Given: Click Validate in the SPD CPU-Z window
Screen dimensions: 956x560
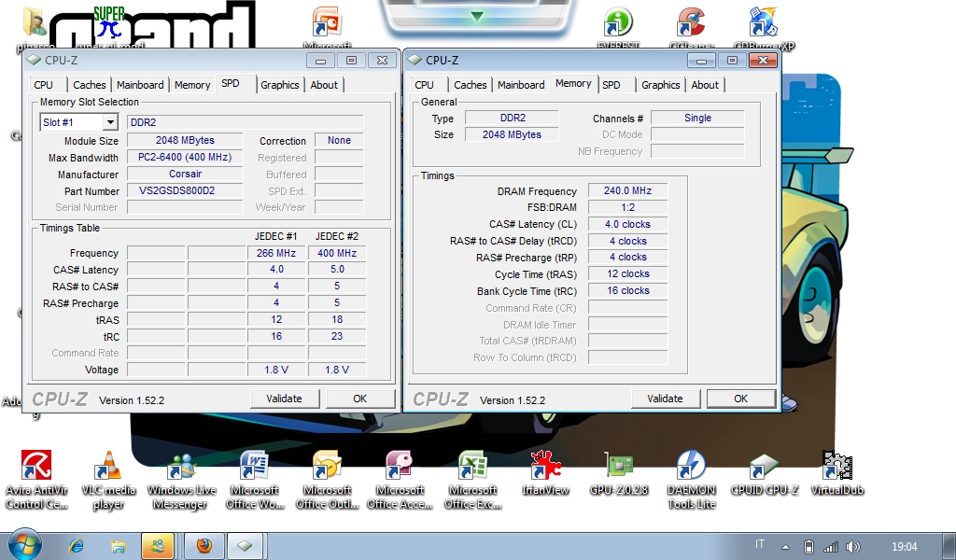Looking at the screenshot, I should tap(284, 399).
